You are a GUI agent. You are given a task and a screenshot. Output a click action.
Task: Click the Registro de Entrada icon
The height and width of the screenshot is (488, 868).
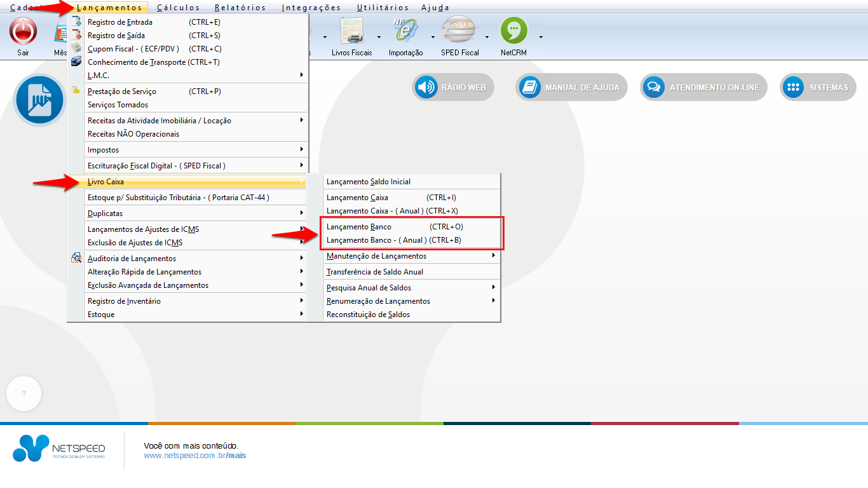pos(76,22)
